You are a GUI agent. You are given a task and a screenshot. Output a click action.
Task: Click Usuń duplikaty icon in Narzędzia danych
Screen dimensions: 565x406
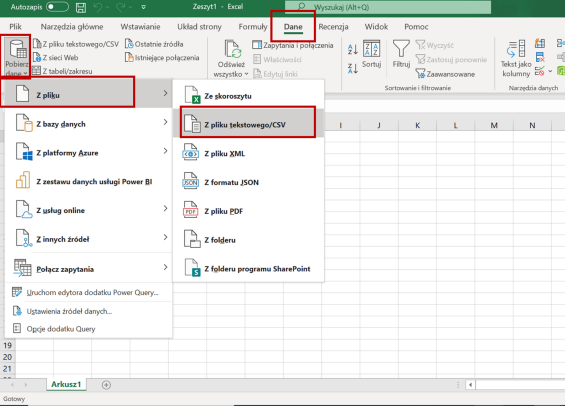[540, 57]
